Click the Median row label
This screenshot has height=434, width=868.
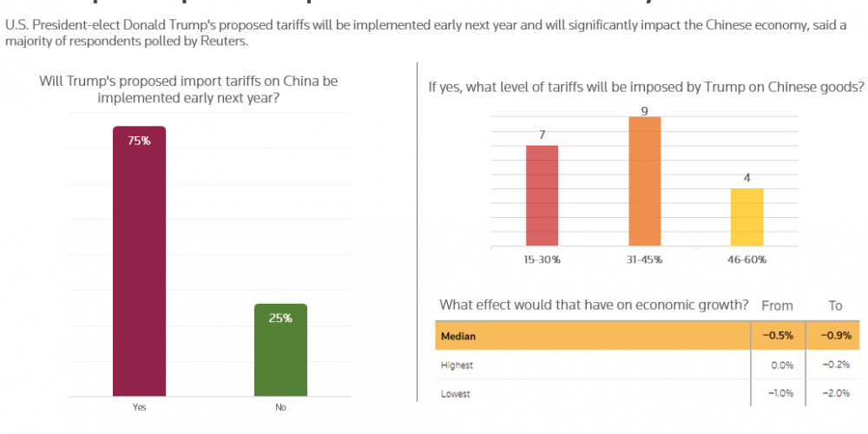pos(458,336)
